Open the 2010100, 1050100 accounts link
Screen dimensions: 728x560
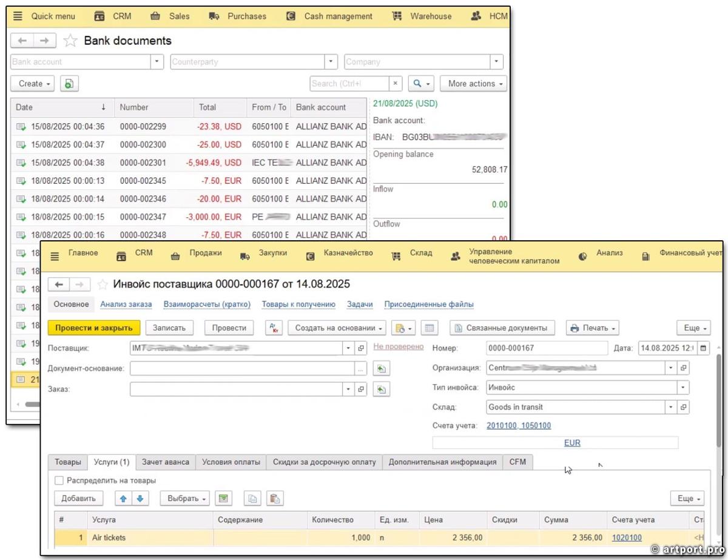pyautogui.click(x=519, y=425)
